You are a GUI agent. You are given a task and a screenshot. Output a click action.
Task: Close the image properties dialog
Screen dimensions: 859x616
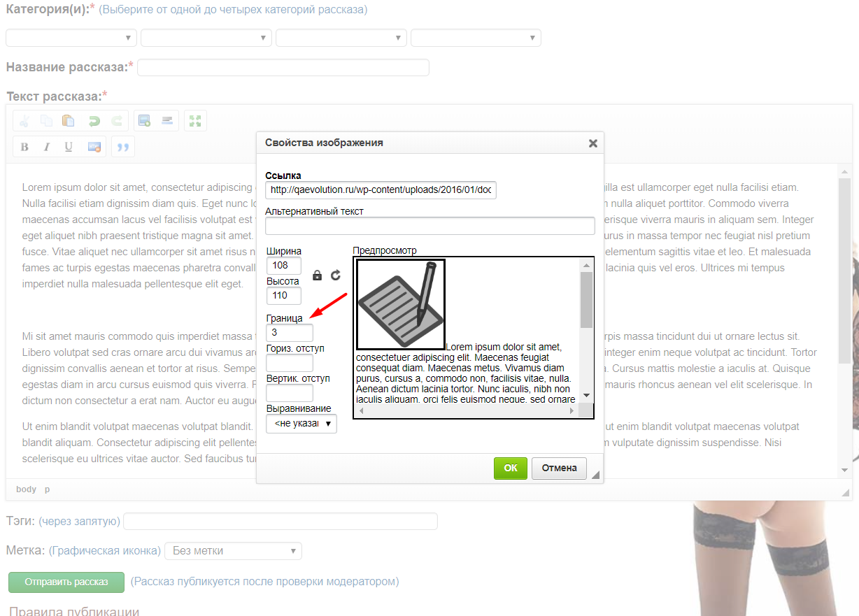pos(592,143)
